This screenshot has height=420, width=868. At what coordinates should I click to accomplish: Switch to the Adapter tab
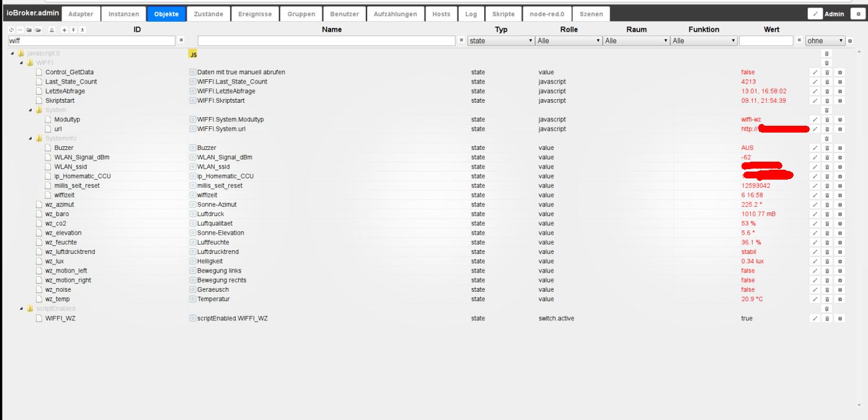click(x=81, y=14)
